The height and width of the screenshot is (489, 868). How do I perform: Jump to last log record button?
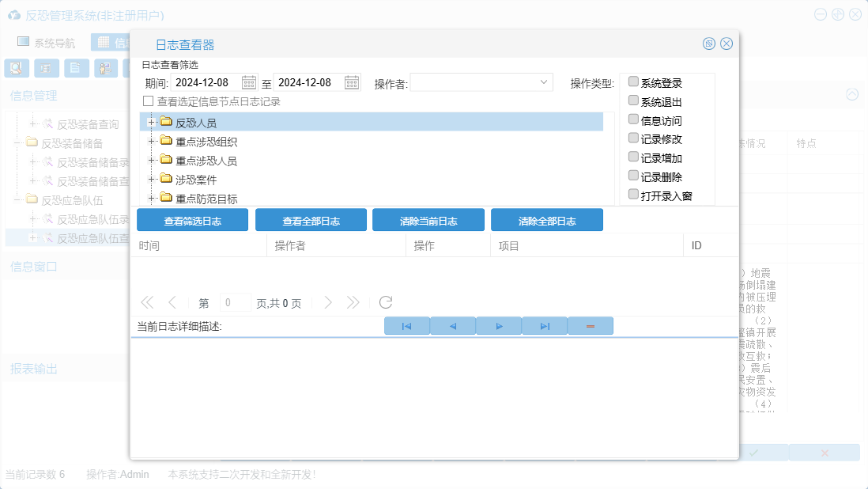tap(545, 326)
